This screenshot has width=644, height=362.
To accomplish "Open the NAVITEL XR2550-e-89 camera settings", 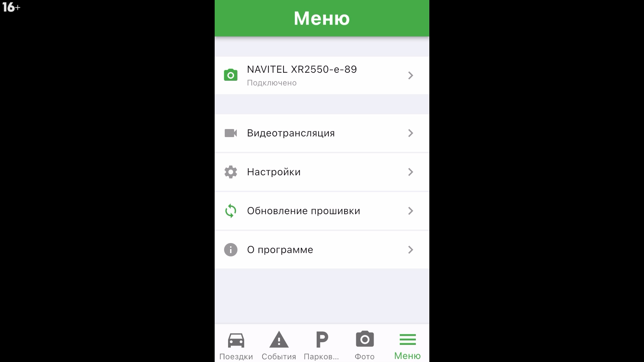I will [x=322, y=75].
